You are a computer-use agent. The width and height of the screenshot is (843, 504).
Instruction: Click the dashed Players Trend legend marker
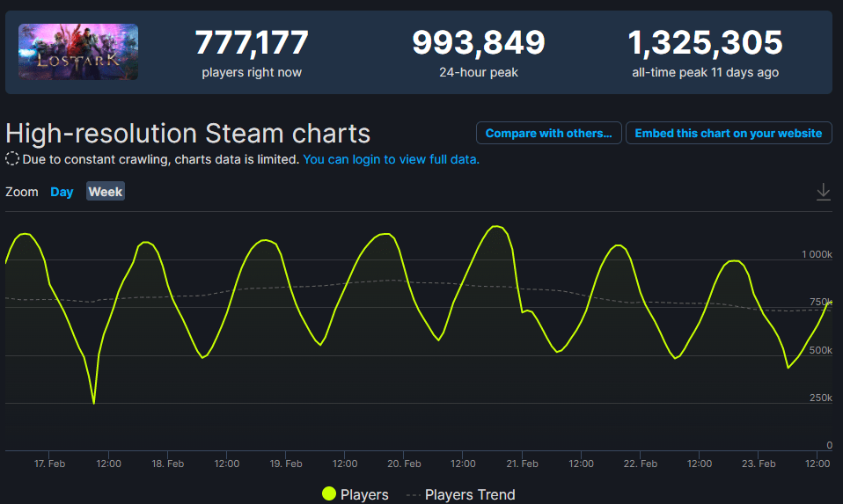(414, 495)
